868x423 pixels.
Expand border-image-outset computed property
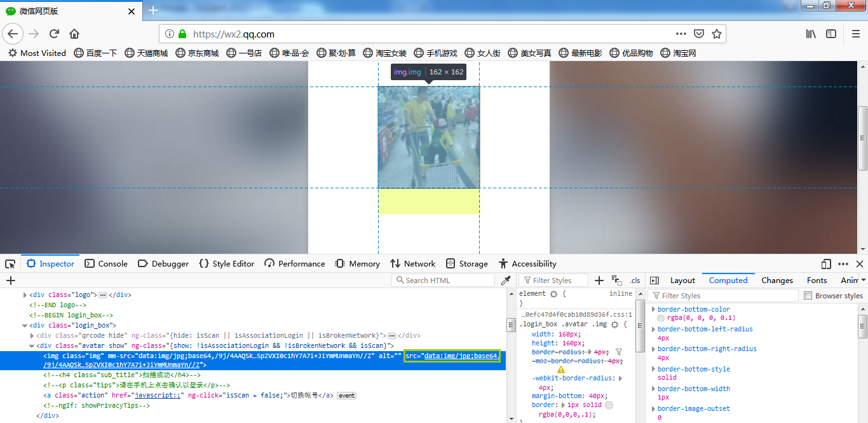[x=653, y=408]
